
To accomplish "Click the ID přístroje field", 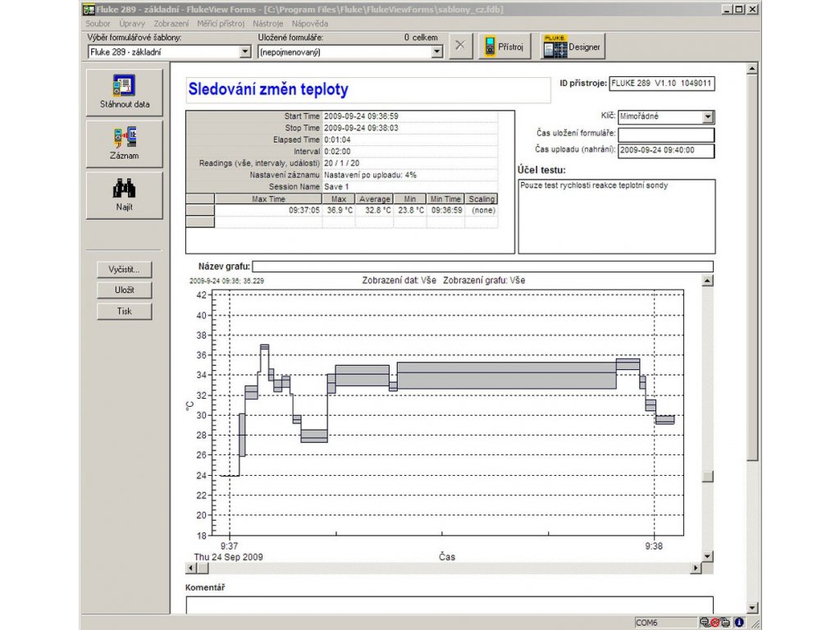I will coord(662,84).
